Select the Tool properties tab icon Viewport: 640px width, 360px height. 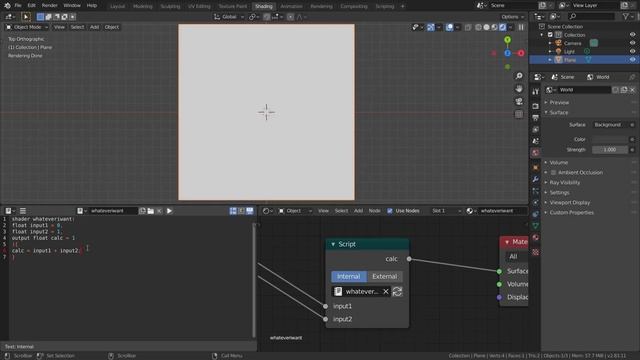[x=536, y=92]
